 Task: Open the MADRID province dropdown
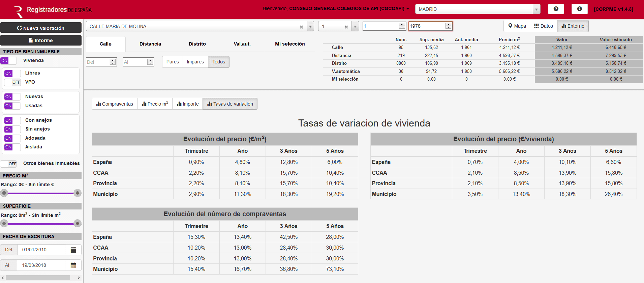(478, 9)
